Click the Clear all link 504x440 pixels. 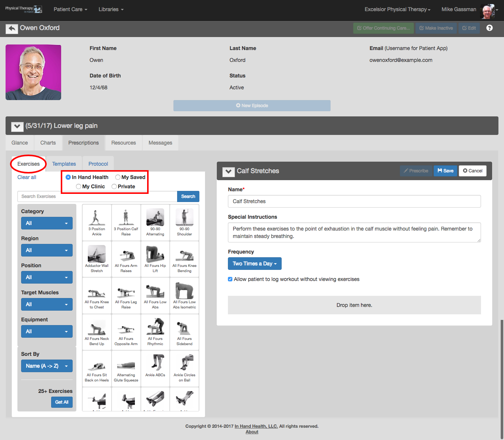click(27, 177)
